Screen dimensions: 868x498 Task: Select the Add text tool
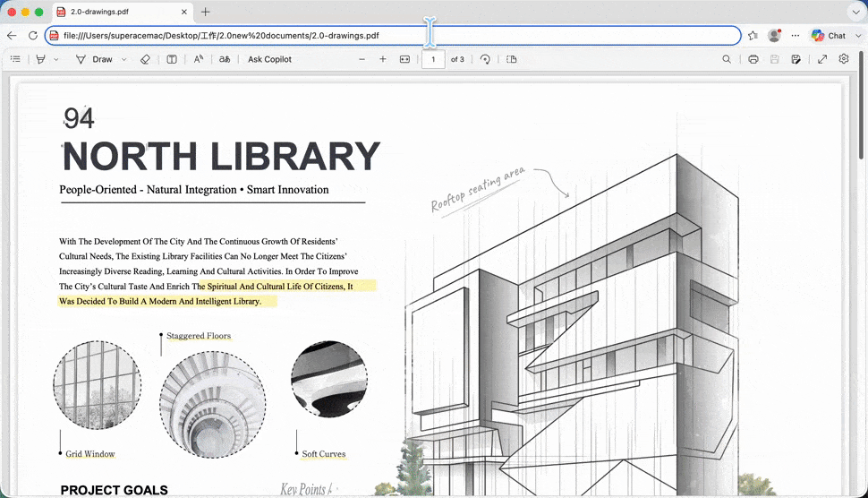(172, 59)
